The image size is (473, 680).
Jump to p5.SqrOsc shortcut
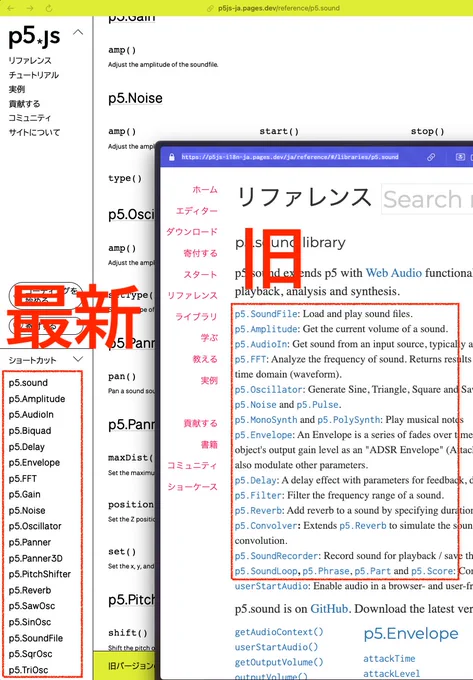[30, 654]
